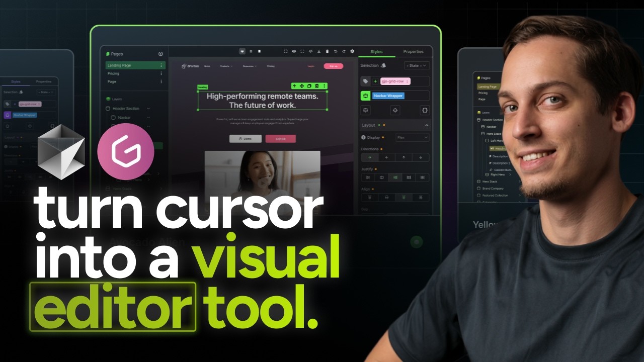Click the add page plus icon
This screenshot has height=362, width=644.
(160, 54)
